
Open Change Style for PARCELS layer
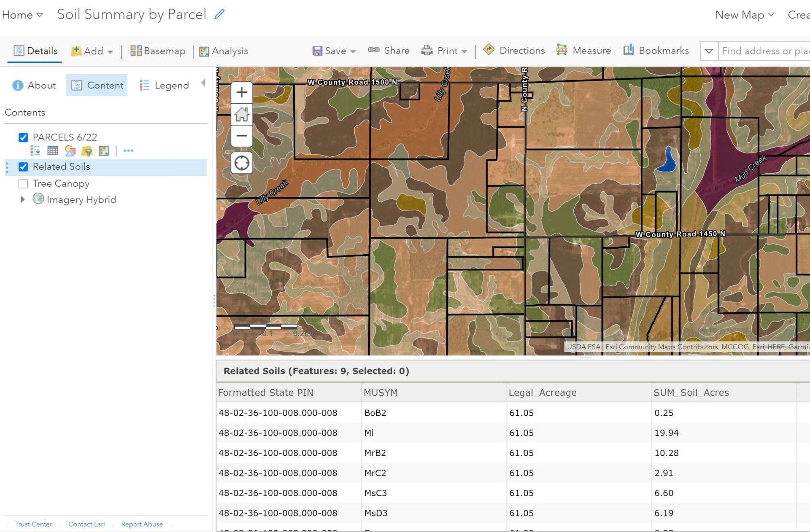(x=70, y=150)
